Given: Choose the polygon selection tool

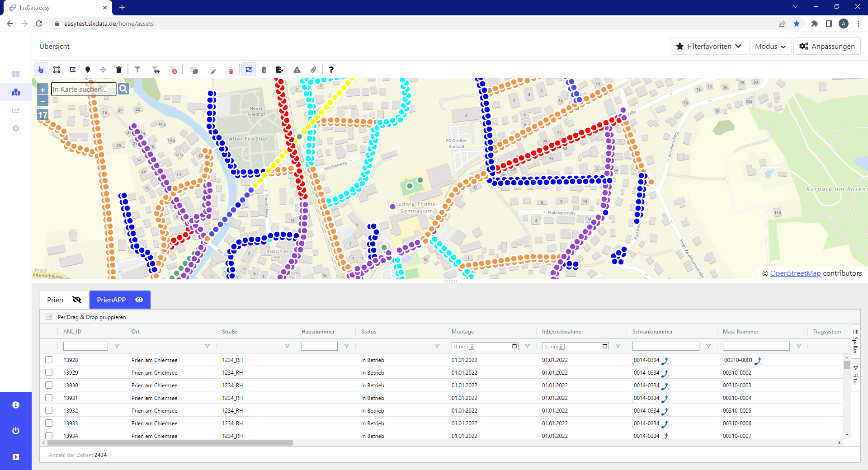Looking at the screenshot, I should (72, 70).
